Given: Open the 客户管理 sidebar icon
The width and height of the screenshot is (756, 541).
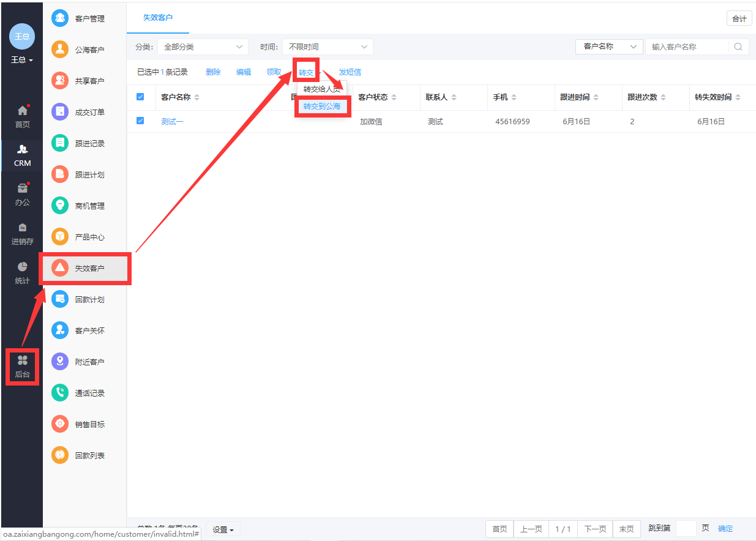Looking at the screenshot, I should [60, 18].
